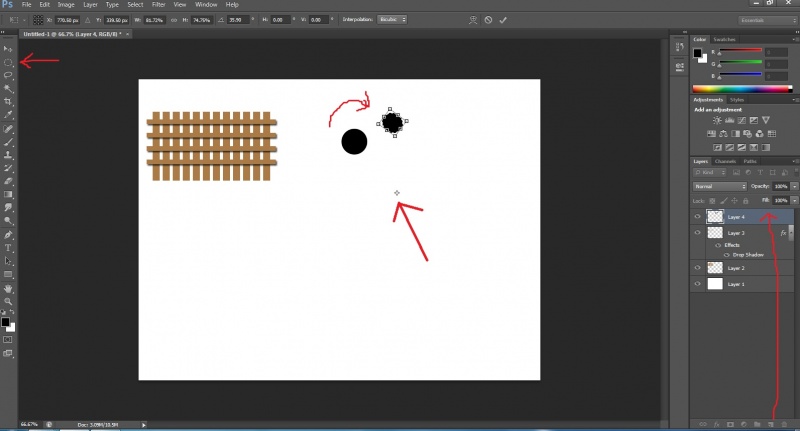
Task: Select the Crop tool
Action: tap(8, 102)
